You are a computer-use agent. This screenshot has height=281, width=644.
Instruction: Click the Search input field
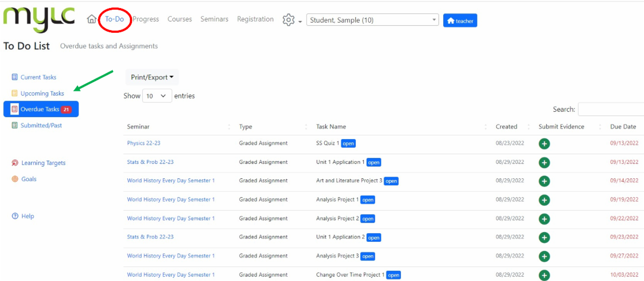[x=611, y=109]
